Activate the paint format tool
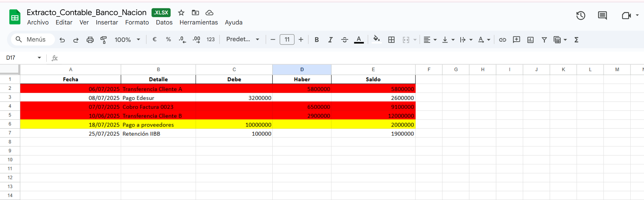This screenshot has height=200, width=644. point(104,40)
